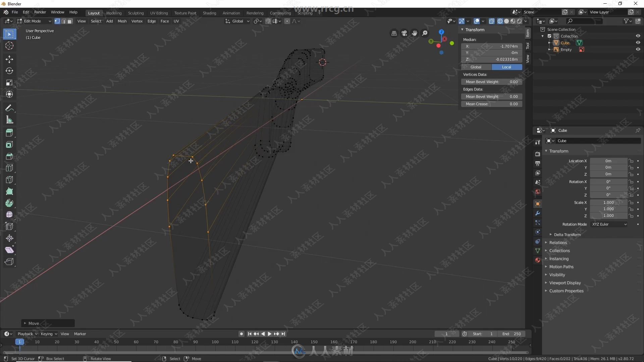This screenshot has height=362, width=644.
Task: Select the Extrude Region tool
Action: [x=9, y=133]
